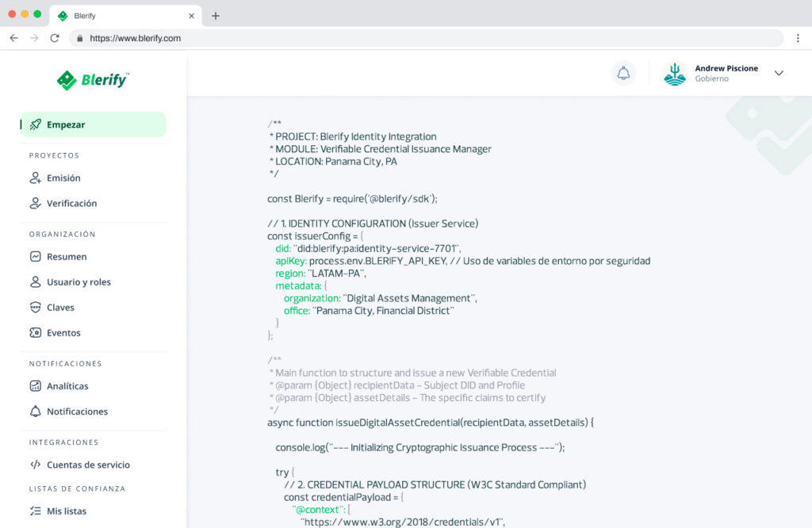Image resolution: width=812 pixels, height=528 pixels.
Task: Open Notificaciones in the sidebar
Action: click(x=77, y=411)
